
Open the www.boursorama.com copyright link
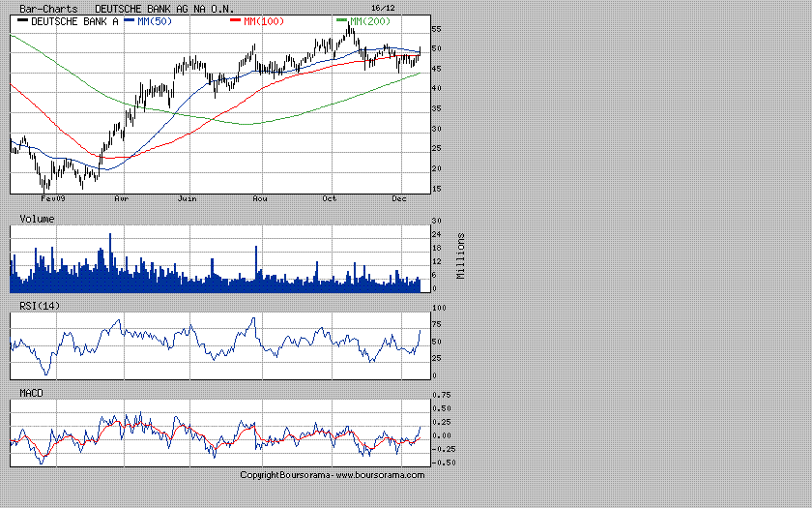coord(380,475)
